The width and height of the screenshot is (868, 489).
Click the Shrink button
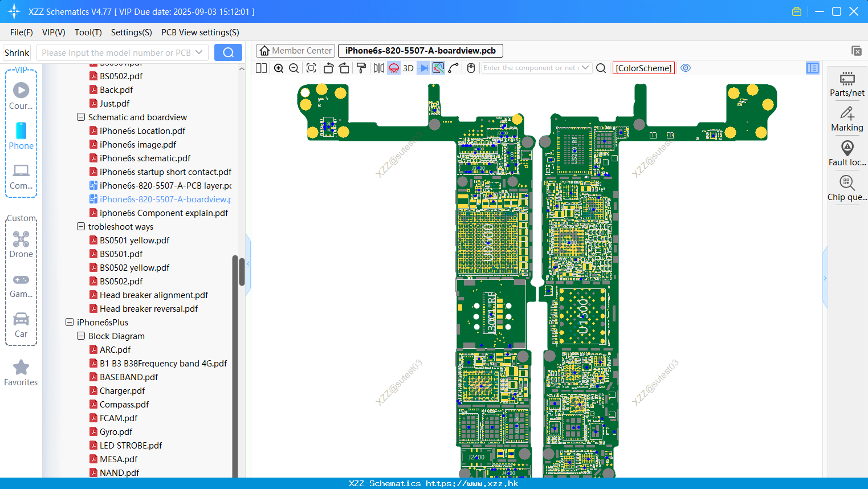(x=17, y=52)
